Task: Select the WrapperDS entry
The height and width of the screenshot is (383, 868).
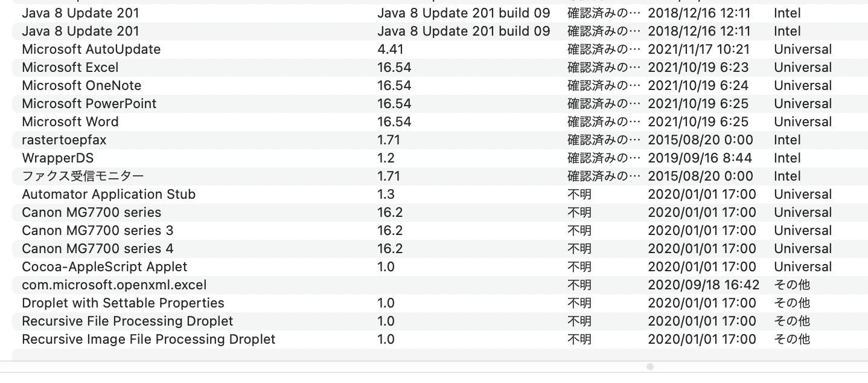Action: pos(57,158)
